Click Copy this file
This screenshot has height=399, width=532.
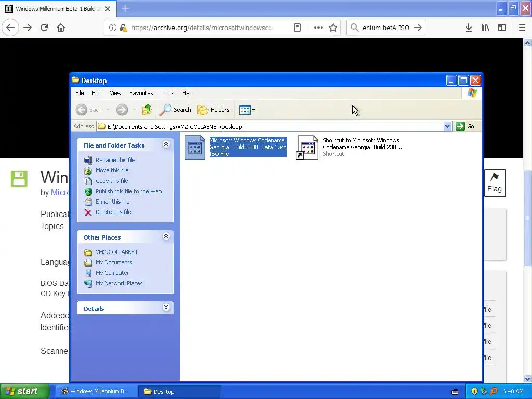tap(112, 181)
